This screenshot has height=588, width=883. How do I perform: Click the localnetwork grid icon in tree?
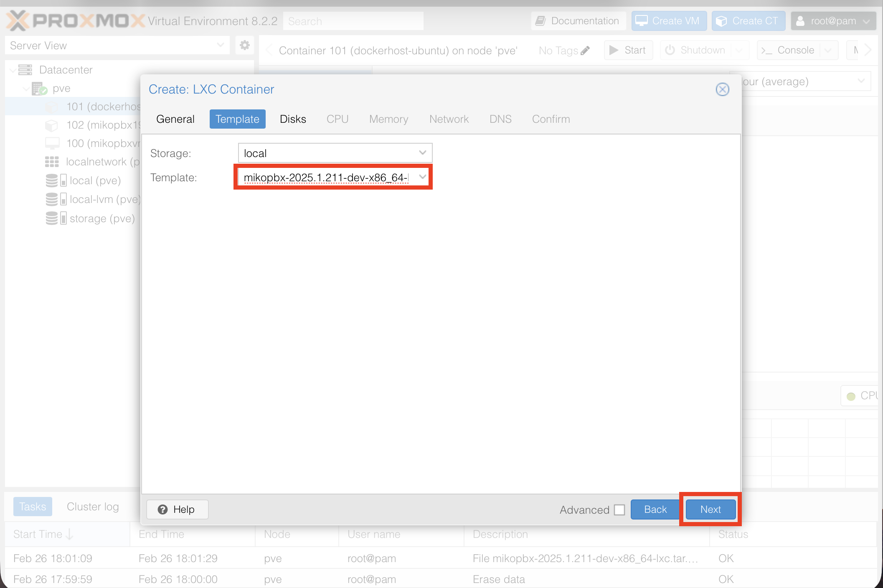(x=52, y=162)
